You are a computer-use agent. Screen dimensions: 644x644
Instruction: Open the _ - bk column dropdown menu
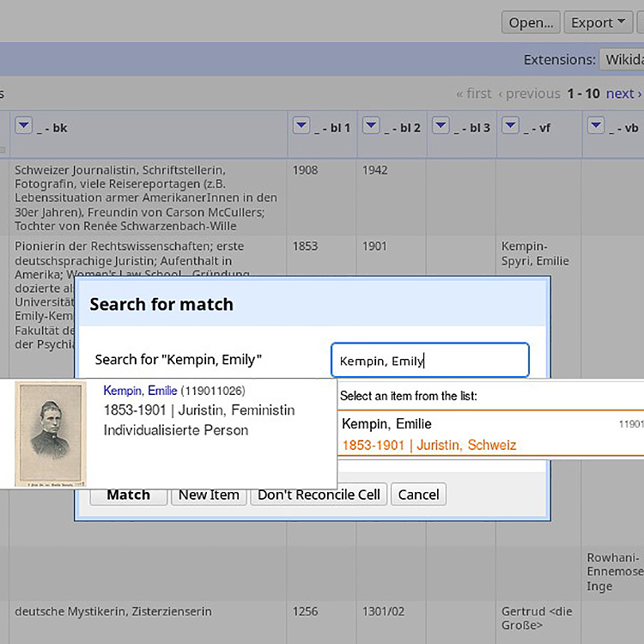pos(23,125)
